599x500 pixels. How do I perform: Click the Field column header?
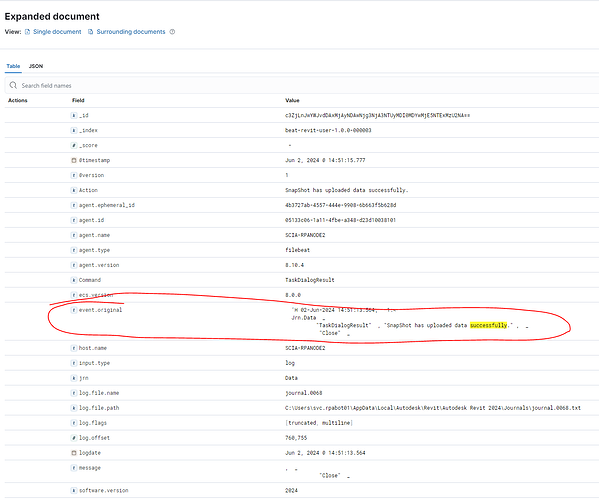click(78, 100)
